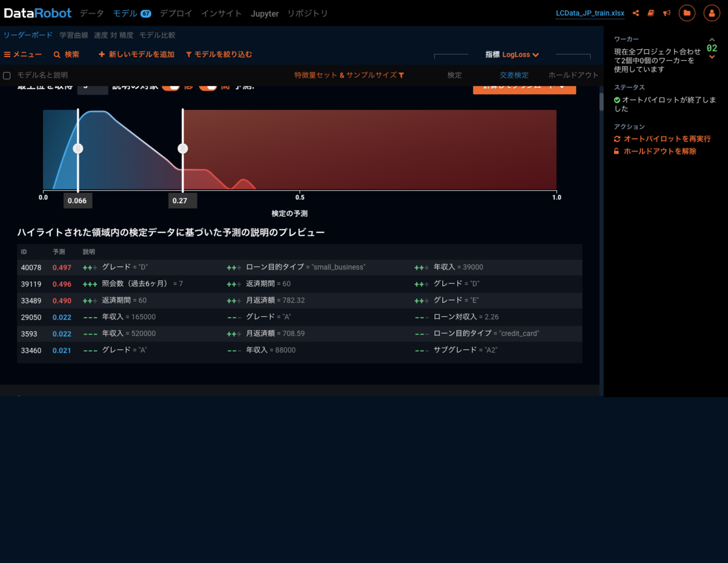Click オートパイロットを再実行
This screenshot has width=728, height=563.
tap(662, 139)
